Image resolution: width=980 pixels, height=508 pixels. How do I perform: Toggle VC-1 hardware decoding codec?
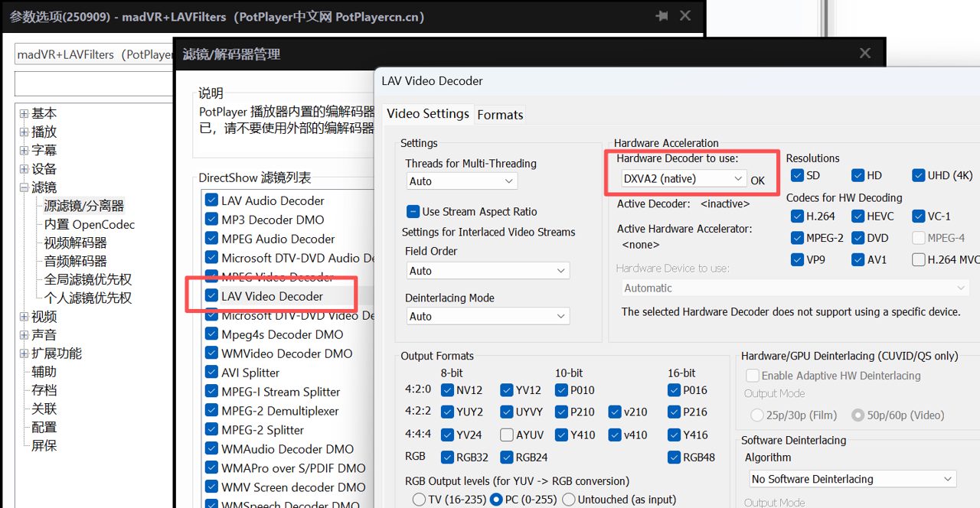coord(919,217)
